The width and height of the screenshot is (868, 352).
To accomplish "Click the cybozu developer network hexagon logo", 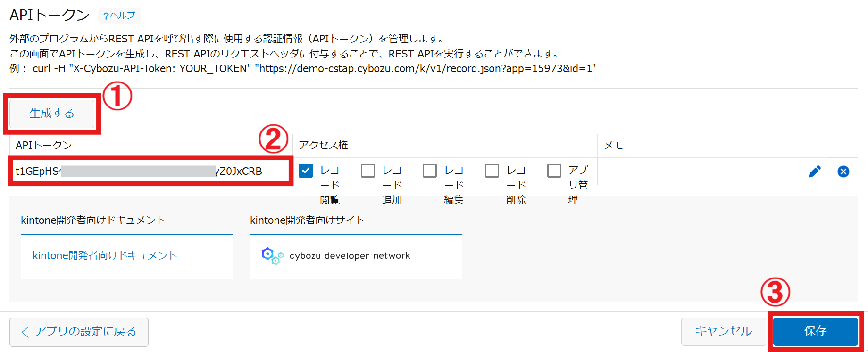I will pyautogui.click(x=272, y=256).
